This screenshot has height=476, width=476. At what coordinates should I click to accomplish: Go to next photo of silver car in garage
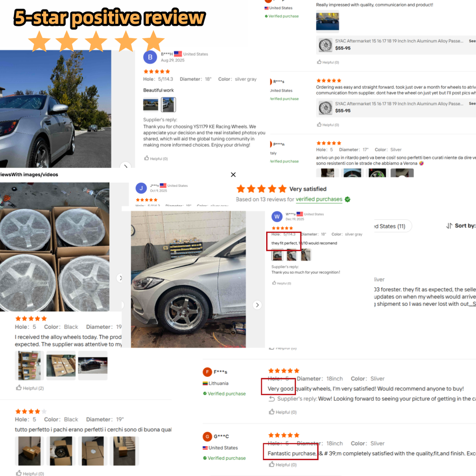257,305
